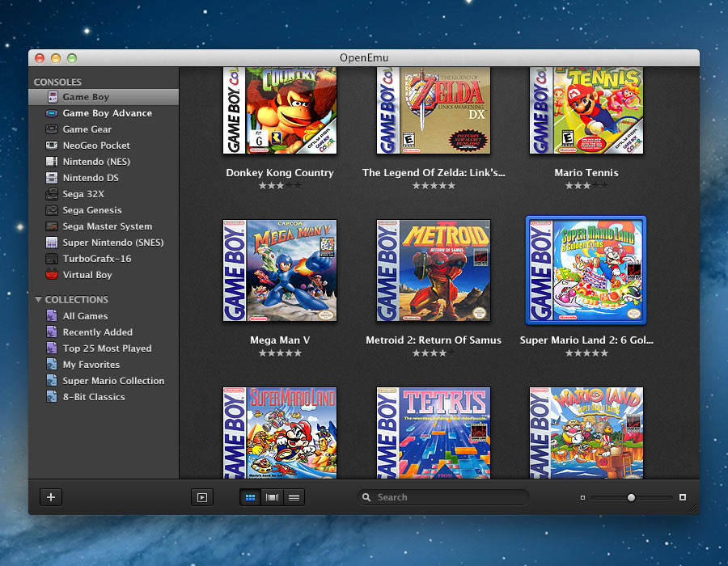The image size is (728, 566).
Task: Select the Zelda Link's Awakening DX cover
Action: [x=434, y=111]
